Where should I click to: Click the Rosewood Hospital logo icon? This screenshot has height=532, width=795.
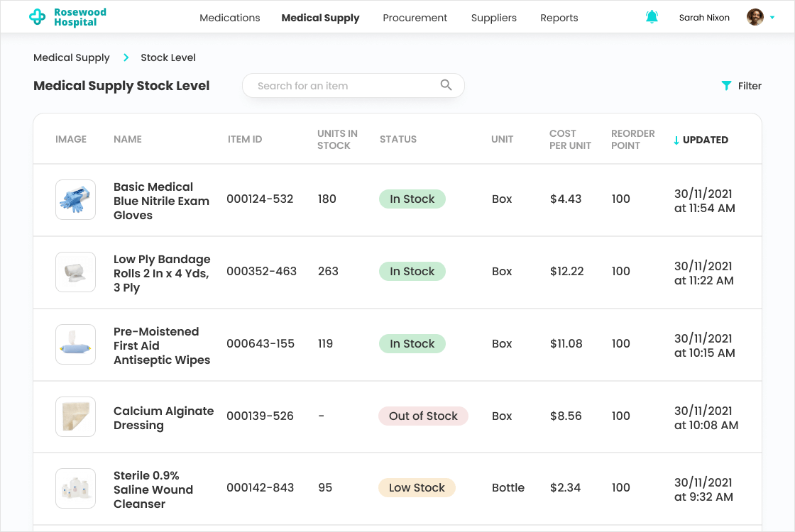click(38, 17)
